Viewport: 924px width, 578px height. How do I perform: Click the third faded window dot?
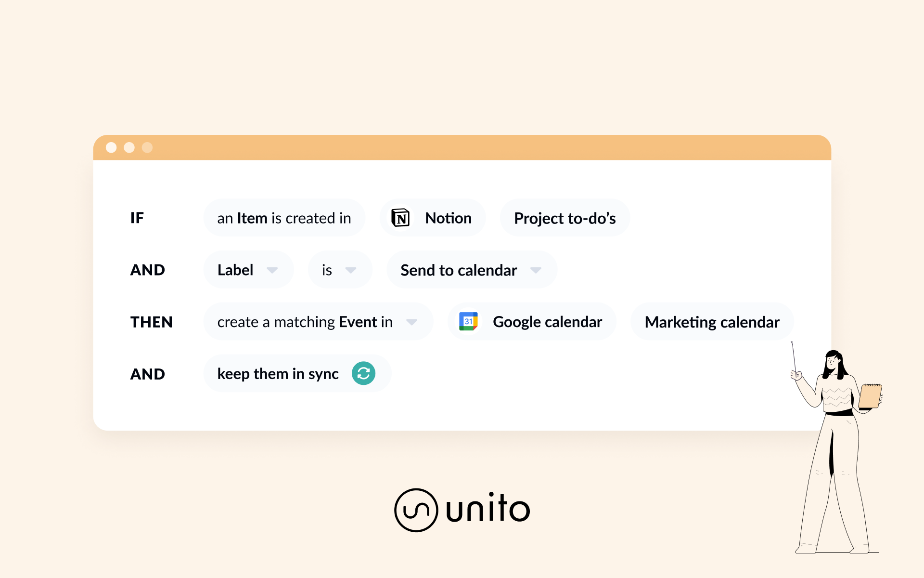[147, 147]
